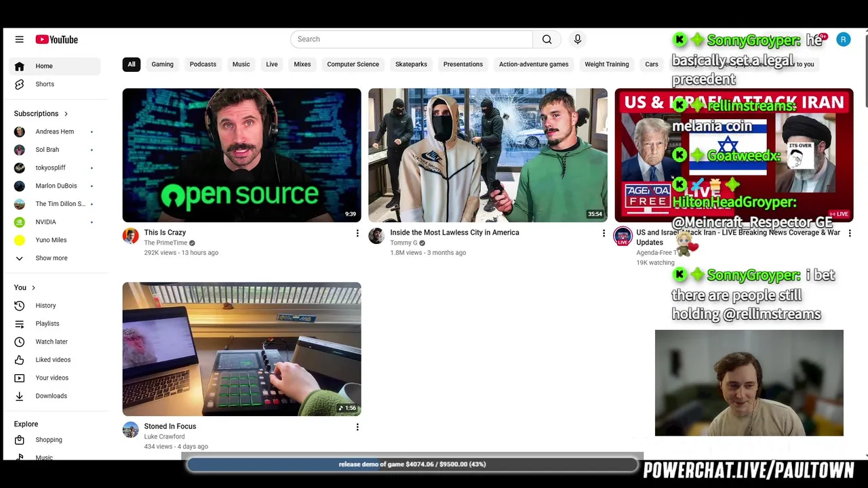Select the Mixes filter chip
Image resolution: width=868 pixels, height=488 pixels.
coord(302,64)
